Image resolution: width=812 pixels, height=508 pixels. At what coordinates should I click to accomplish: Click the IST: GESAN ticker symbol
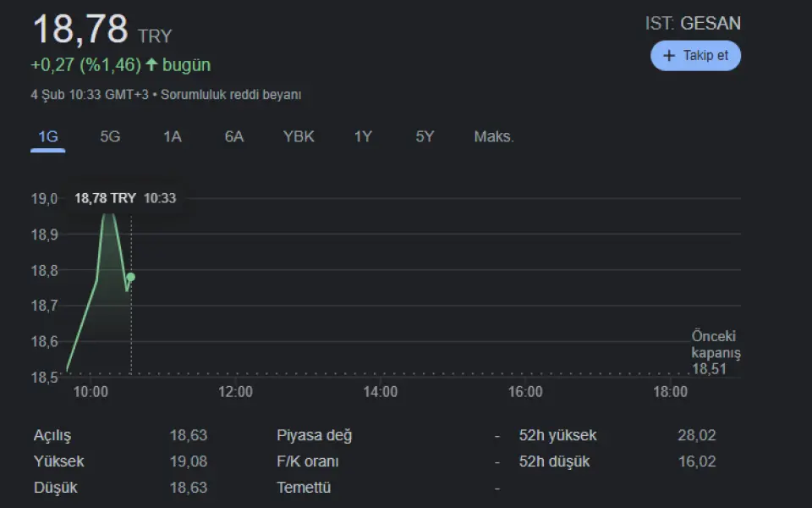(693, 24)
